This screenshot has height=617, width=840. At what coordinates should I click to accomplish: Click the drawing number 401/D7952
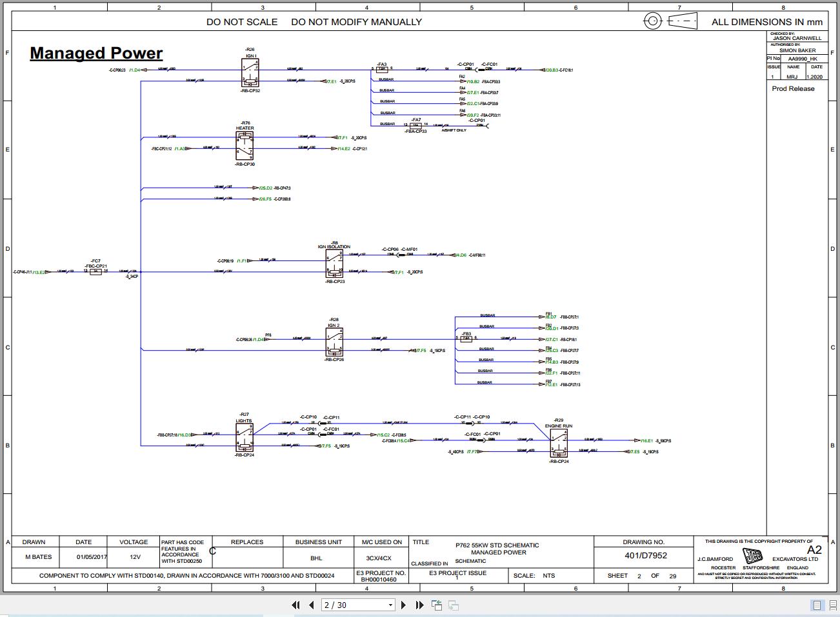(646, 555)
